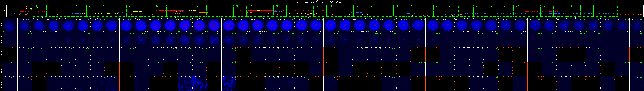Open the 18:32:20 image at row end

point(637,25)
